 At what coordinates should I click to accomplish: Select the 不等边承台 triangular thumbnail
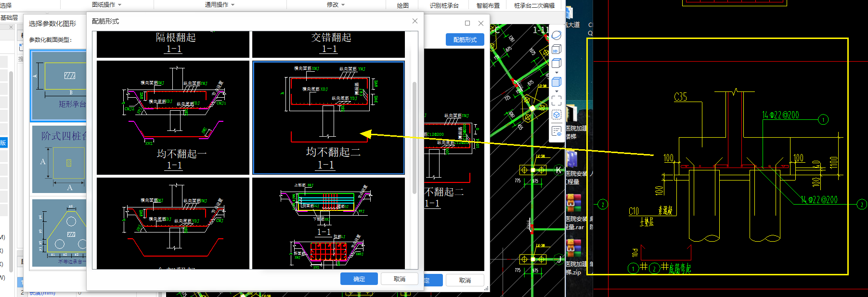pos(59,233)
